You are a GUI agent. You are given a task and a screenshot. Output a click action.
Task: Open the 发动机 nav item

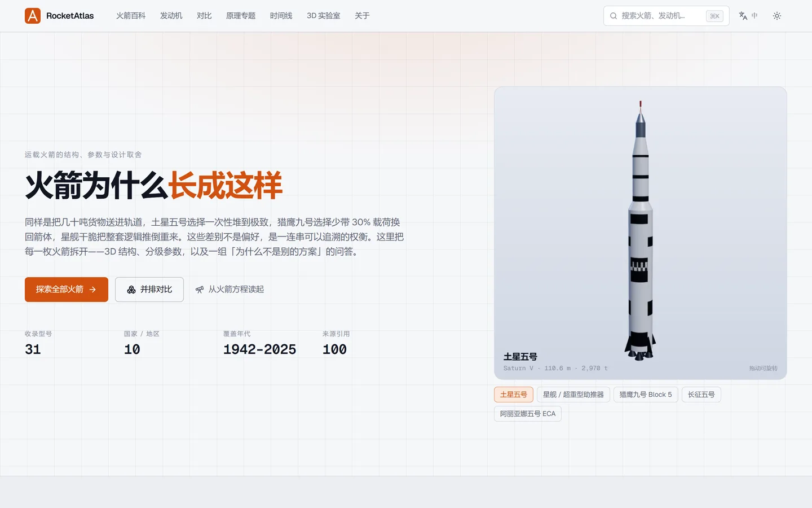(171, 16)
